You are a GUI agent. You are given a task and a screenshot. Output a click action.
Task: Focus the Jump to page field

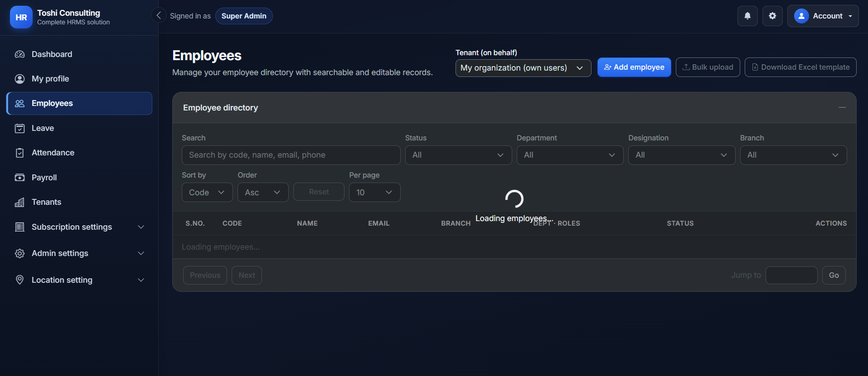tap(792, 275)
